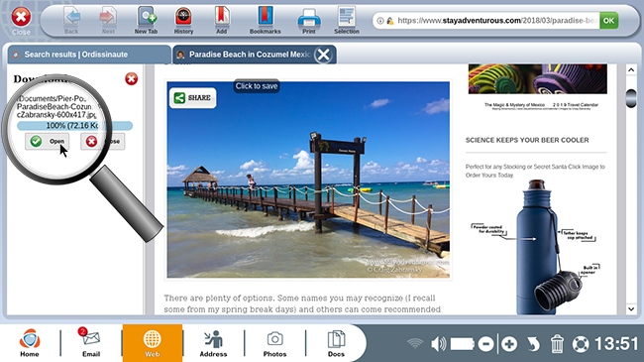Click the zoom-in plus icon
The width and height of the screenshot is (644, 362).
509,344
